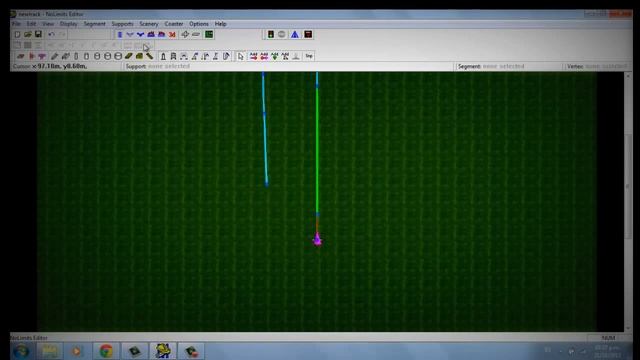Image resolution: width=640 pixels, height=360 pixels.
Task: Click the greyed Redo arrow icon
Action: [x=62, y=35]
